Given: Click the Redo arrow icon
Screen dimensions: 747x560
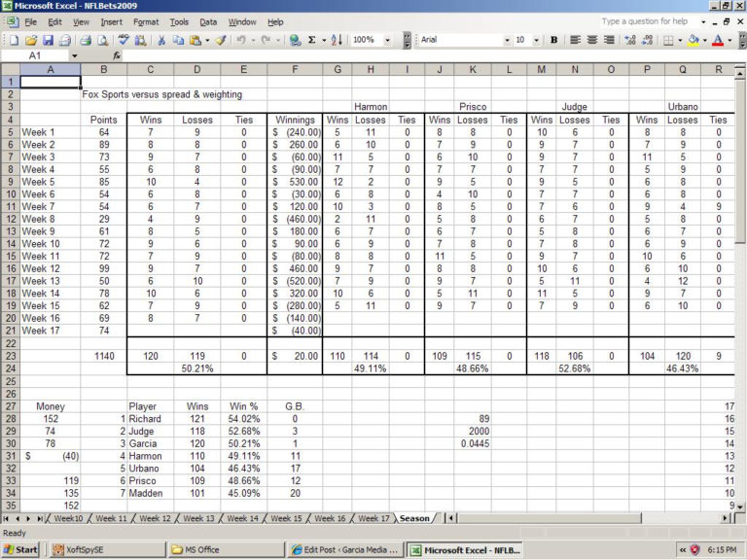Looking at the screenshot, I should 266,41.
